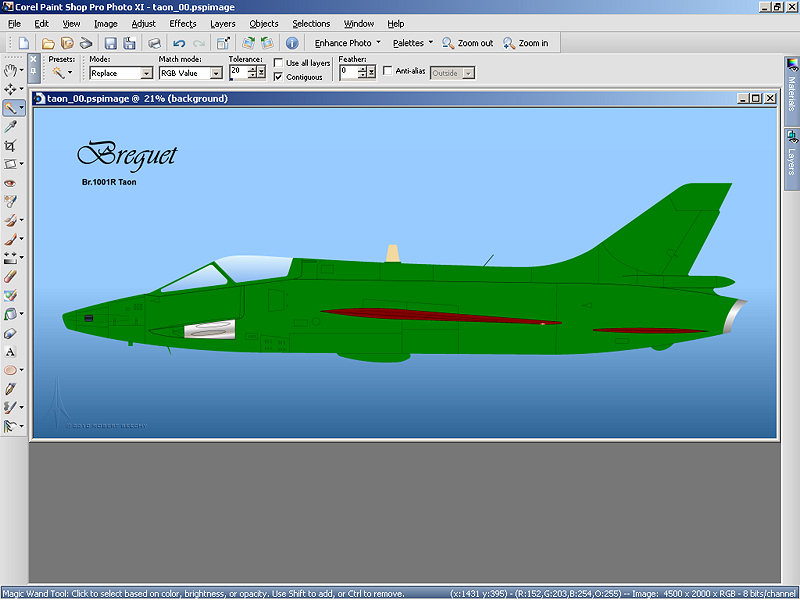Click the Save As double-floppy icon

129,43
